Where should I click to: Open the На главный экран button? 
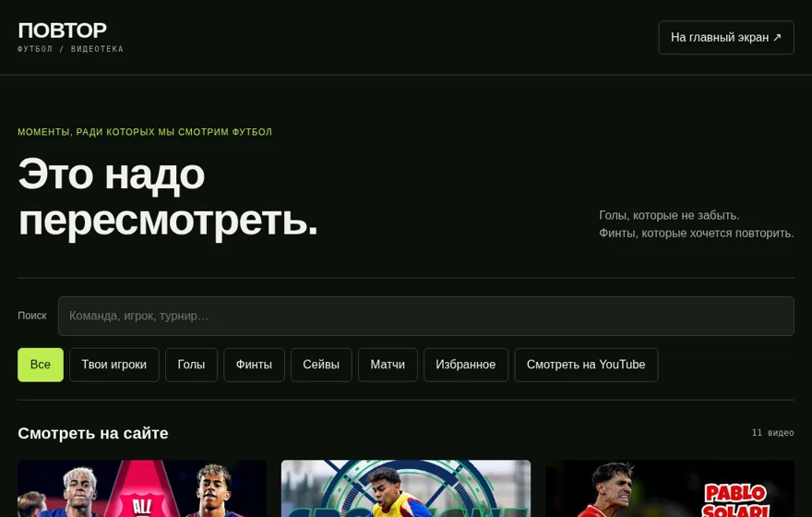click(x=726, y=37)
